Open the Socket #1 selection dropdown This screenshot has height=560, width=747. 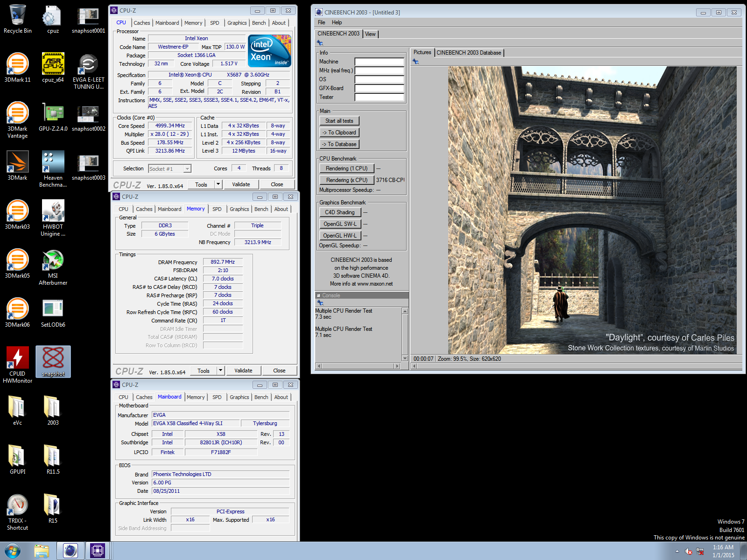(x=170, y=169)
